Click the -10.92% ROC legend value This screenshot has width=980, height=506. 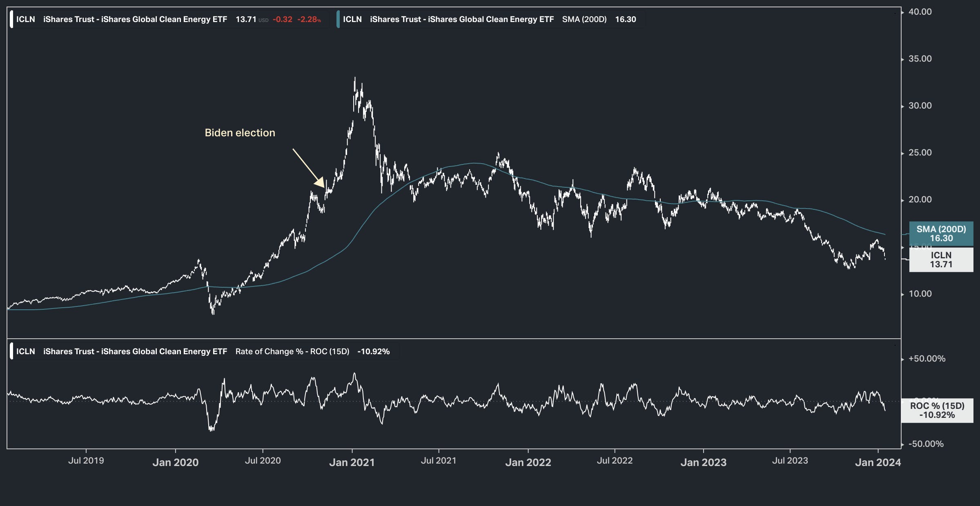pyautogui.click(x=374, y=351)
